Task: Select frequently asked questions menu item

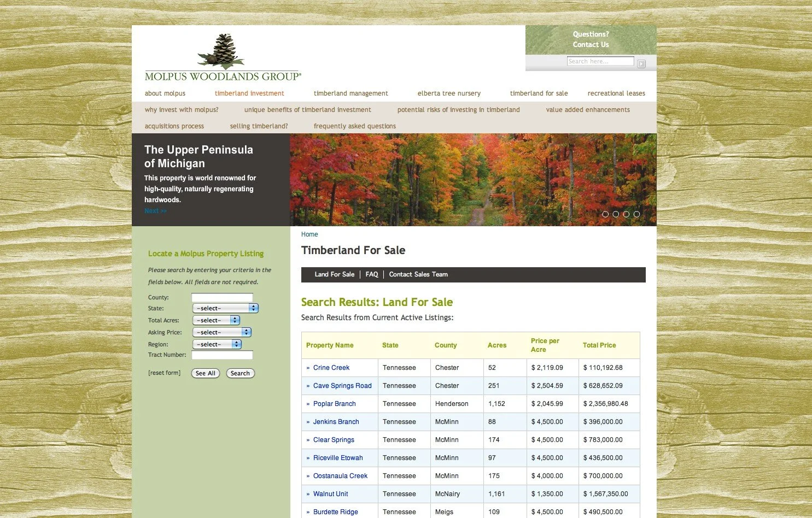Action: 354,126
